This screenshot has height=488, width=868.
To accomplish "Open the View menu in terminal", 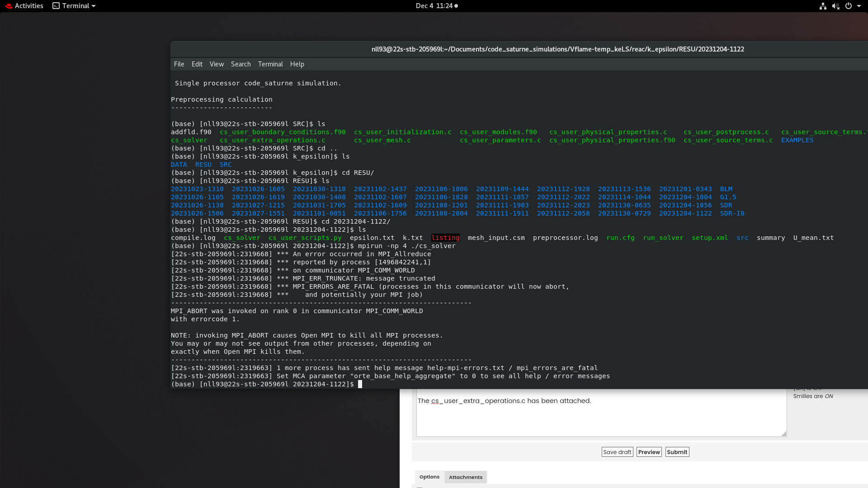I will click(x=217, y=64).
